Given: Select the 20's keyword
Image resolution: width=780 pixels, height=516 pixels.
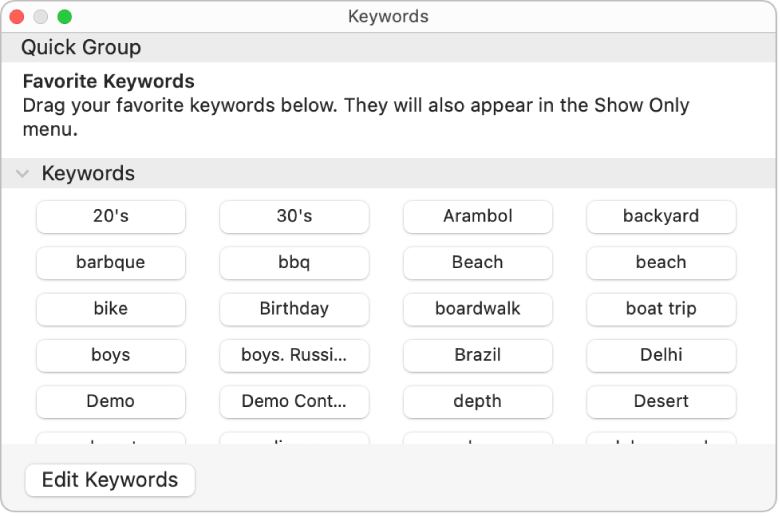Looking at the screenshot, I should point(110,216).
